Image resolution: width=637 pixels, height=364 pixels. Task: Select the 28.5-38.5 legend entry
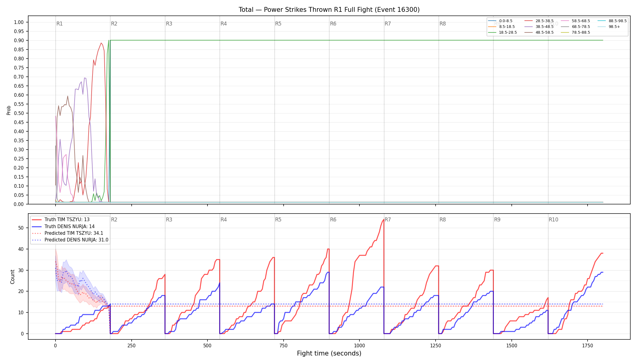click(x=539, y=21)
